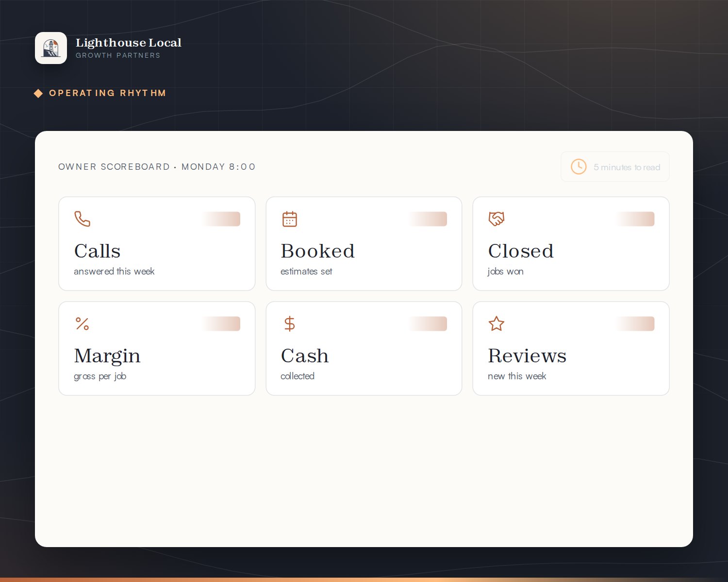
Task: Select the gradient pill on Margin card
Action: [x=221, y=323]
